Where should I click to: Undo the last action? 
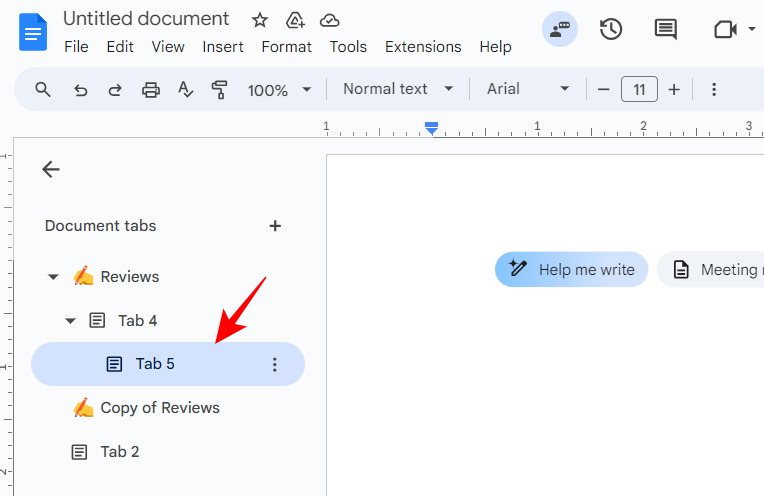pos(81,90)
